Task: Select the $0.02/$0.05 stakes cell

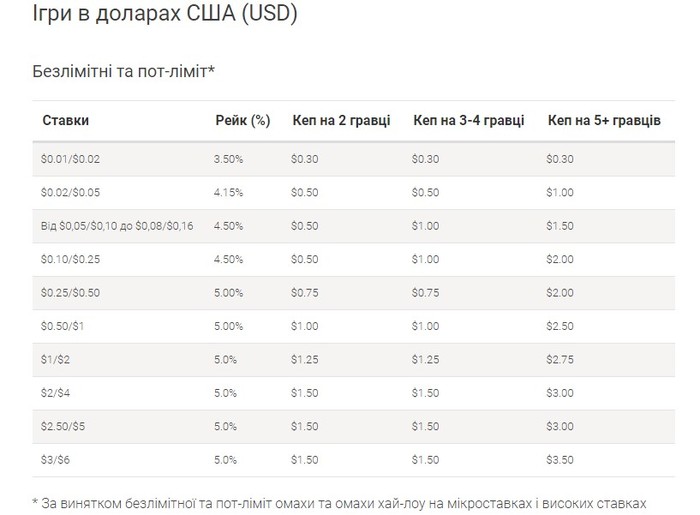Action: (70, 193)
